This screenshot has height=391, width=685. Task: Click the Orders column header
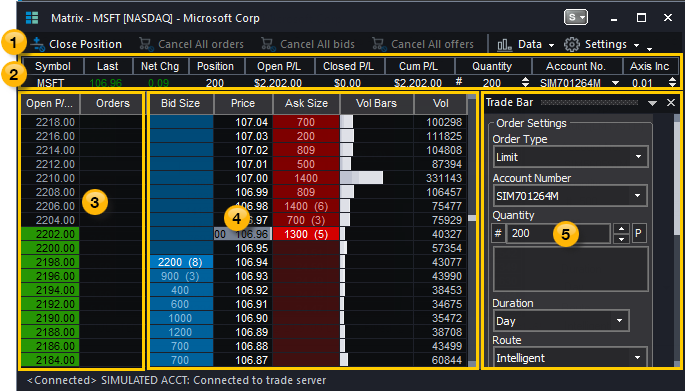coord(112,104)
